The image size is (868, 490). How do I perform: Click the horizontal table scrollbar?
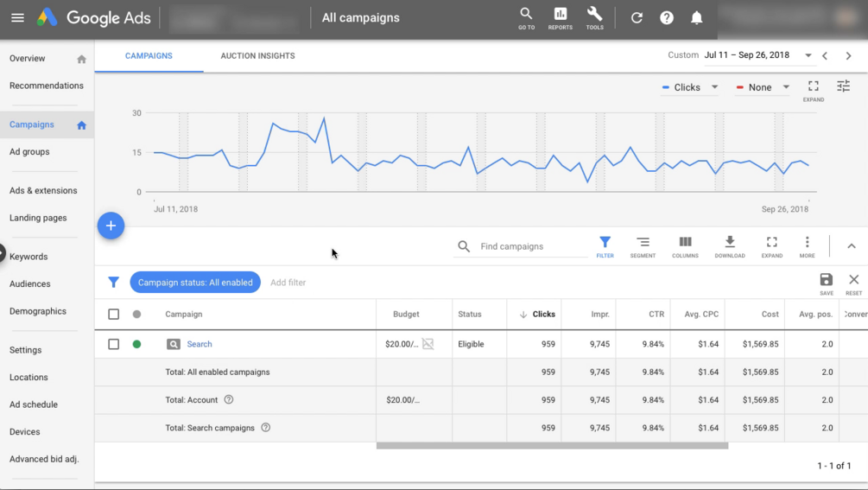[552, 446]
